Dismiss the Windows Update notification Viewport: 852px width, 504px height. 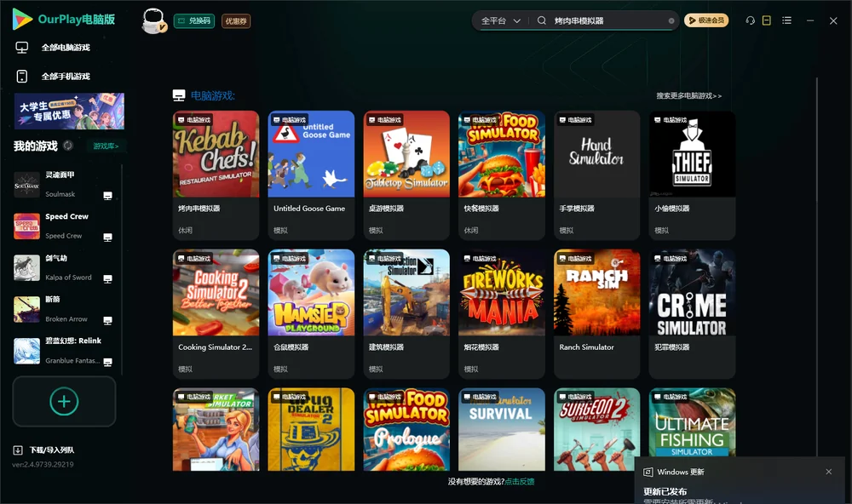[829, 472]
